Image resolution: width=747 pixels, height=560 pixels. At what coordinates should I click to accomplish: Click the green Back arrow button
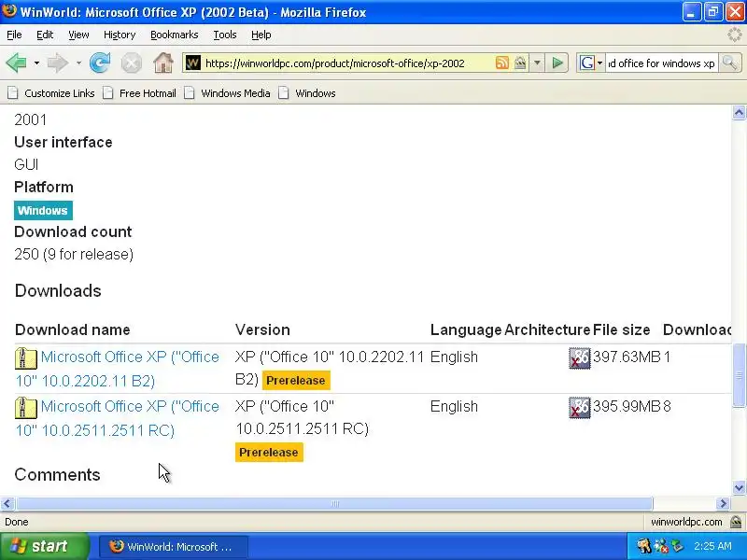coord(17,63)
